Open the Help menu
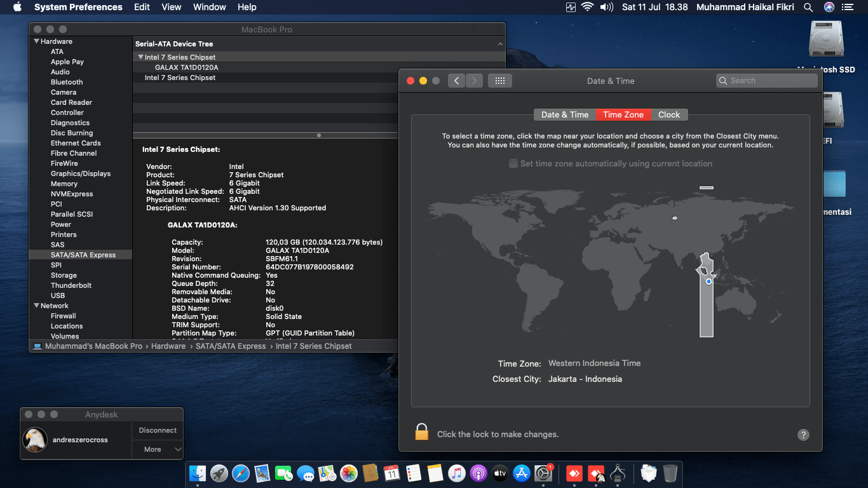The height and width of the screenshot is (488, 868). click(x=247, y=7)
